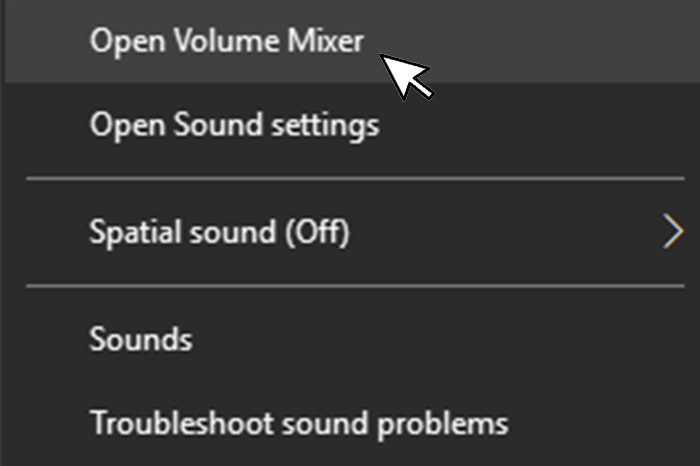Show Spatial sound options
This screenshot has height=466, width=700.
pyautogui.click(x=220, y=232)
